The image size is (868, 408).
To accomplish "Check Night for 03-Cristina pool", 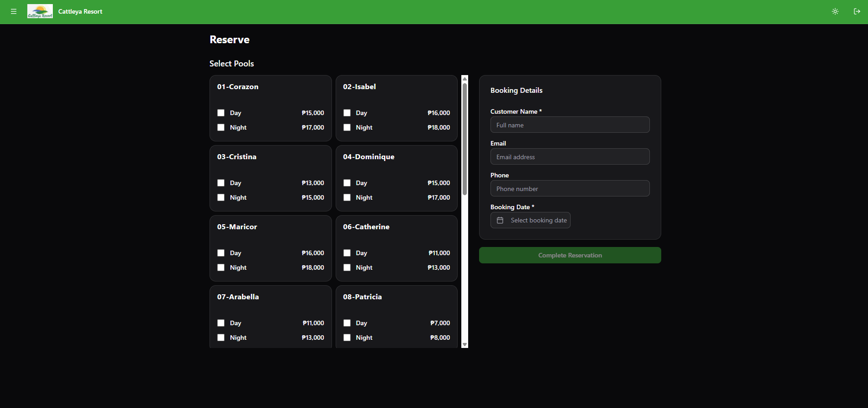I will 221,197.
